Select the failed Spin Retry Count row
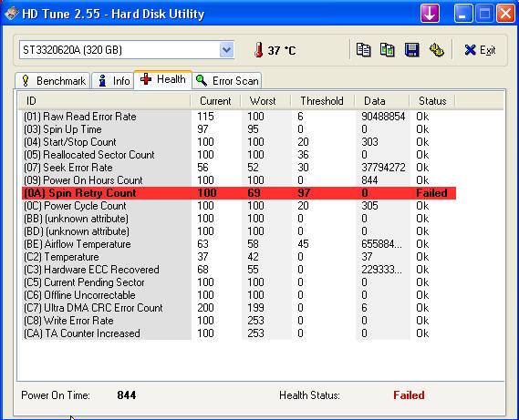The image size is (519, 420). (x=239, y=193)
